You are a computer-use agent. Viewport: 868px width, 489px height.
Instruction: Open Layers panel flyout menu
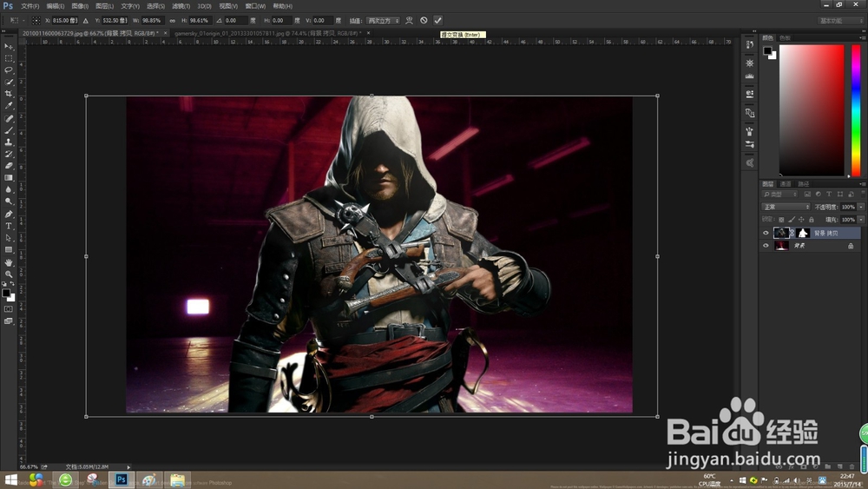pyautogui.click(x=863, y=184)
